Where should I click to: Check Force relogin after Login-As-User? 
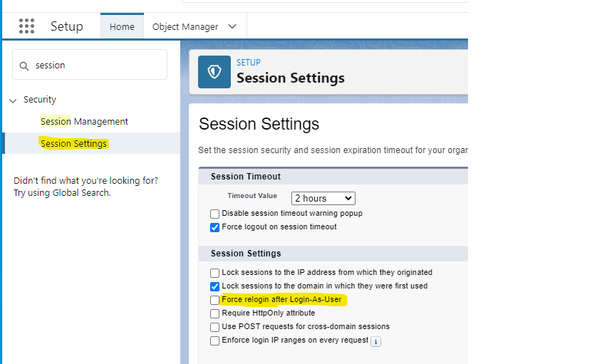215,300
